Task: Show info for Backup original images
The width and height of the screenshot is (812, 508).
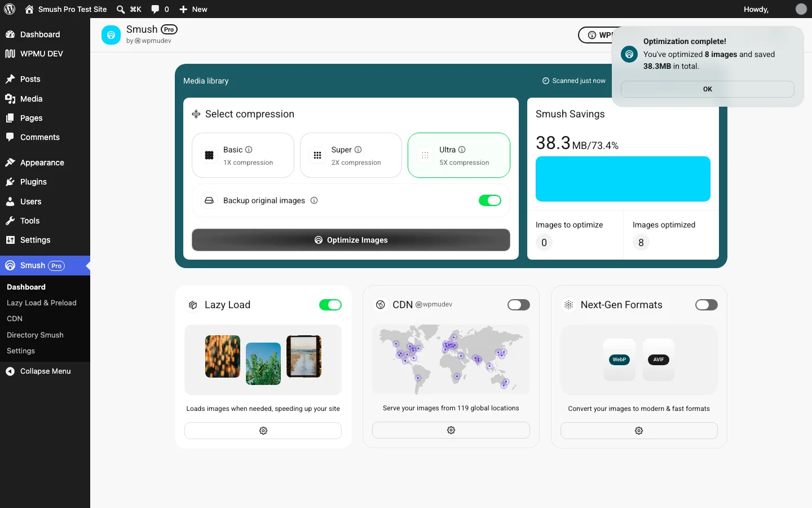Action: 314,200
